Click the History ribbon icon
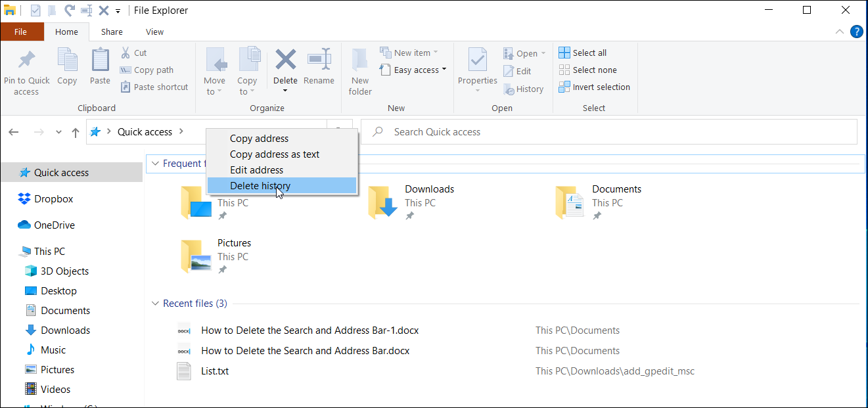Screen dimensions: 868x408 click(509, 89)
